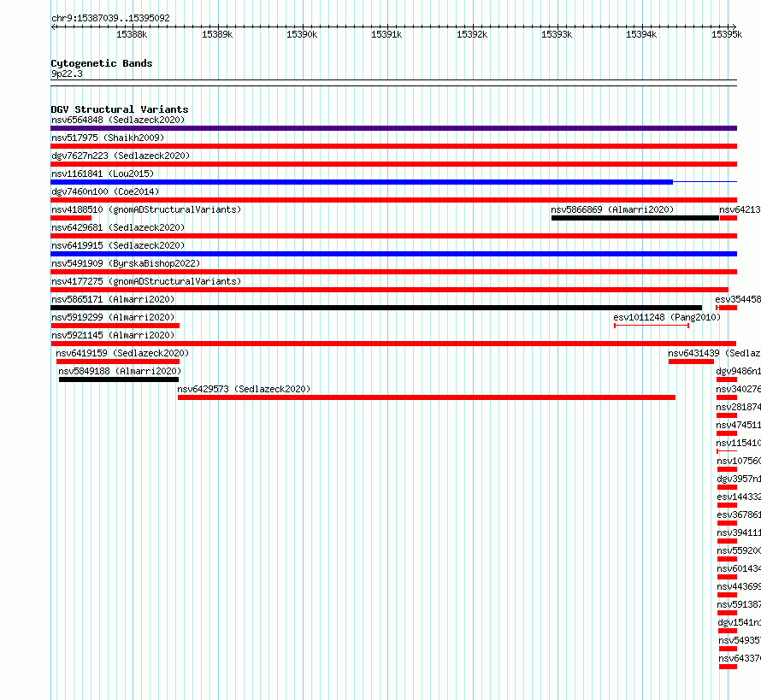761x700 pixels.
Task: Open variant nsv5865171 (Almarri2020) label
Action: point(113,299)
